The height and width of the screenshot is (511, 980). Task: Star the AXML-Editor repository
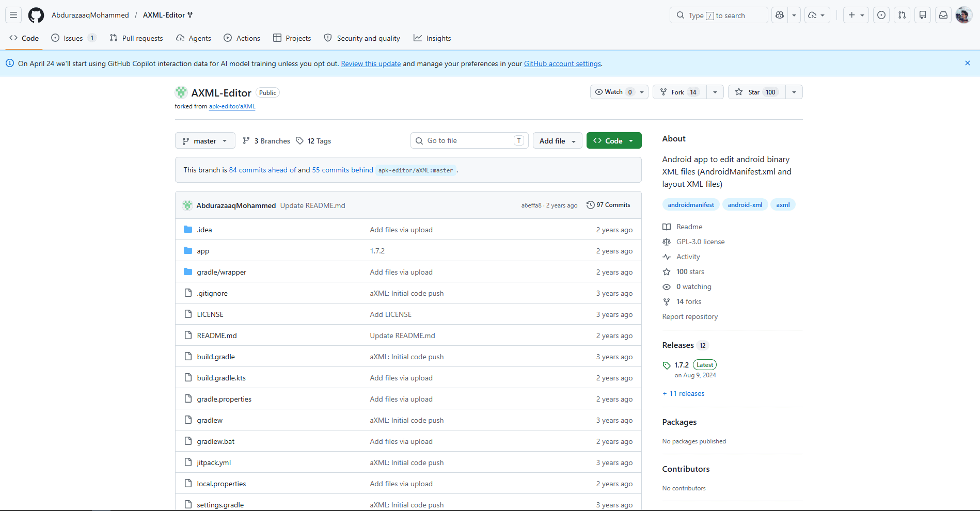coord(757,92)
